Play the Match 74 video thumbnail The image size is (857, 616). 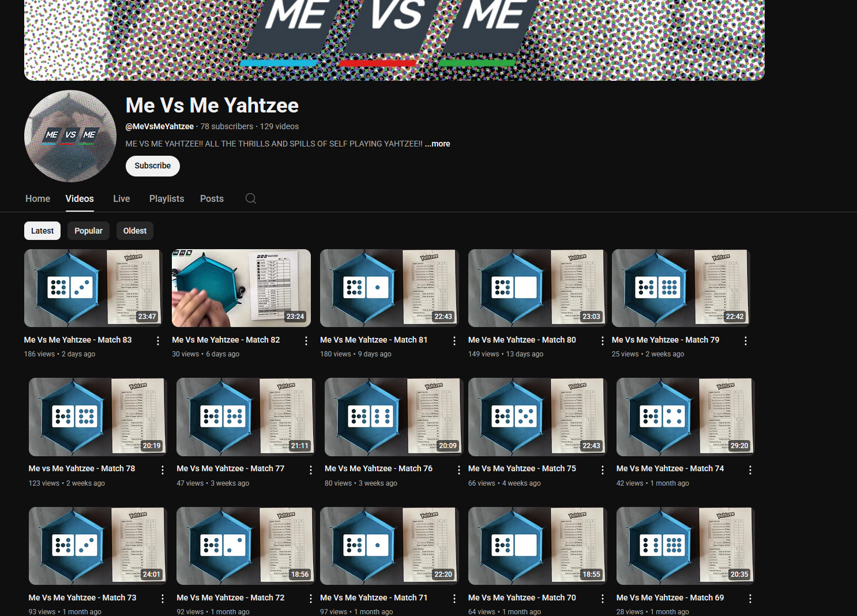pos(686,417)
